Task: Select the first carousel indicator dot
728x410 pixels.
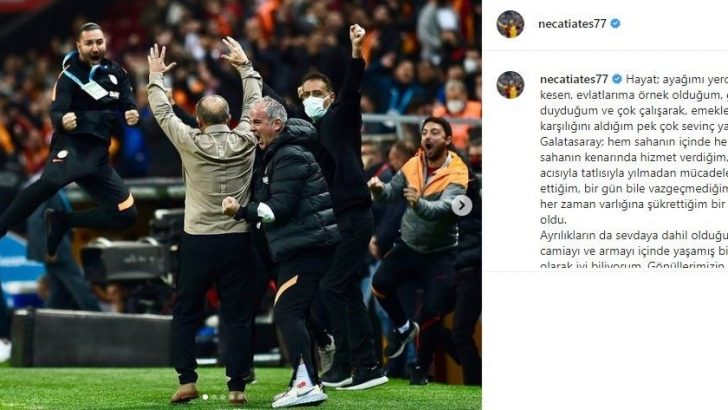Action: pyautogui.click(x=205, y=397)
